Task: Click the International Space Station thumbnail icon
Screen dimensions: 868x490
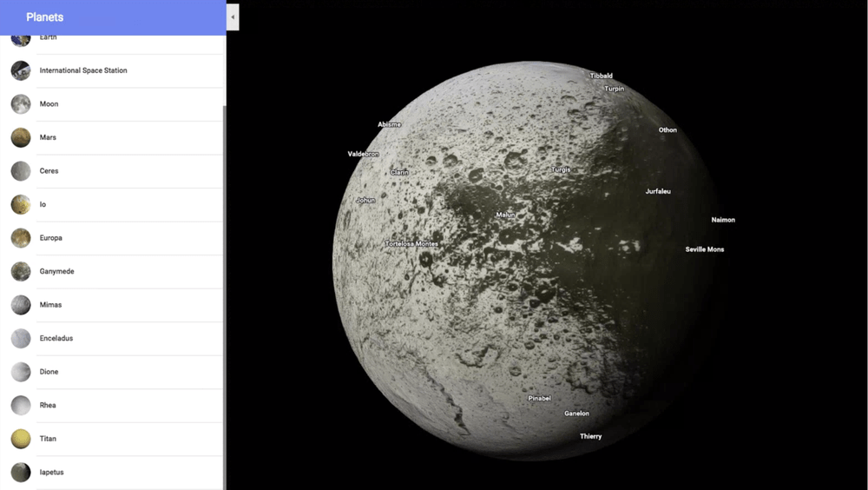Action: [x=21, y=70]
